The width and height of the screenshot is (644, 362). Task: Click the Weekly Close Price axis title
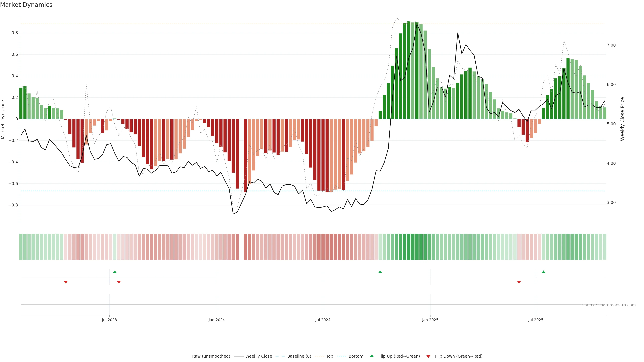point(622,119)
